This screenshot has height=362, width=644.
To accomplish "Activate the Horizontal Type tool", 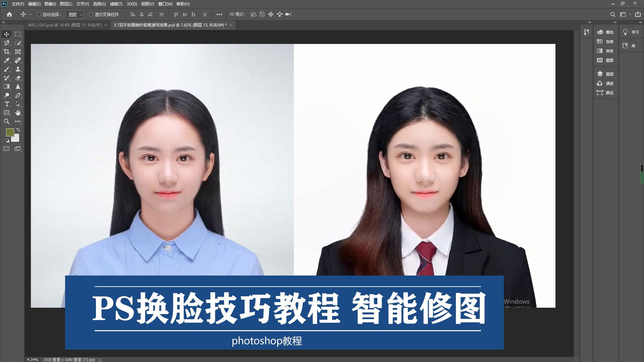I will pos(6,104).
